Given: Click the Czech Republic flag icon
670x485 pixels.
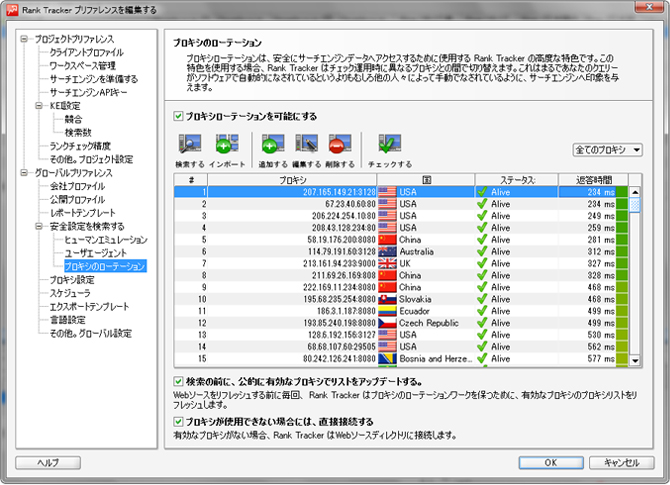Looking at the screenshot, I should 387,323.
